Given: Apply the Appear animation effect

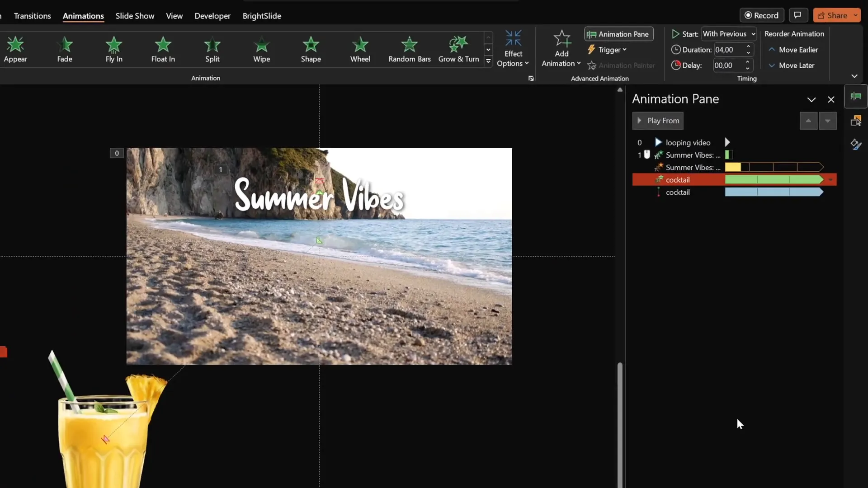Looking at the screenshot, I should coord(15,50).
